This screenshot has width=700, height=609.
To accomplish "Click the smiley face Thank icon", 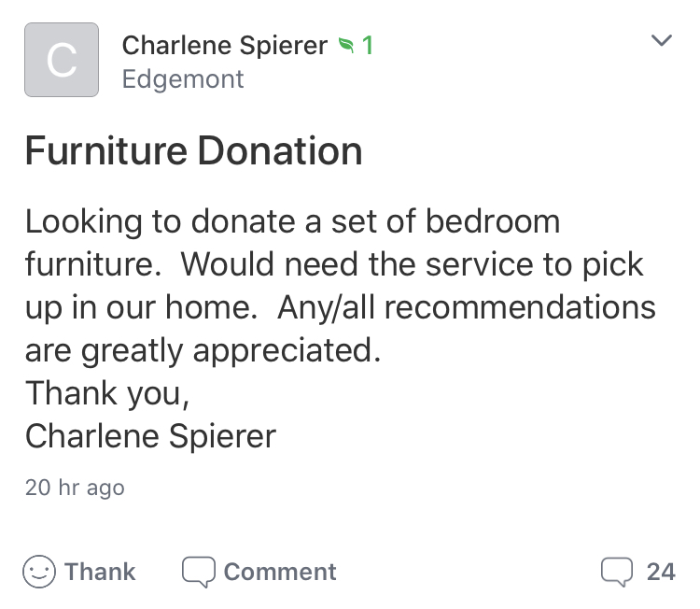I will click(x=39, y=572).
